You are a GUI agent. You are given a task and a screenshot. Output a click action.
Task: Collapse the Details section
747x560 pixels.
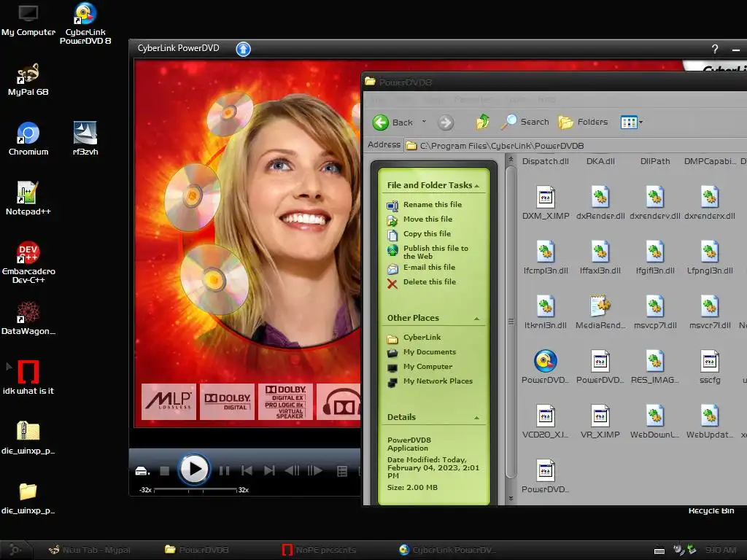pos(477,418)
